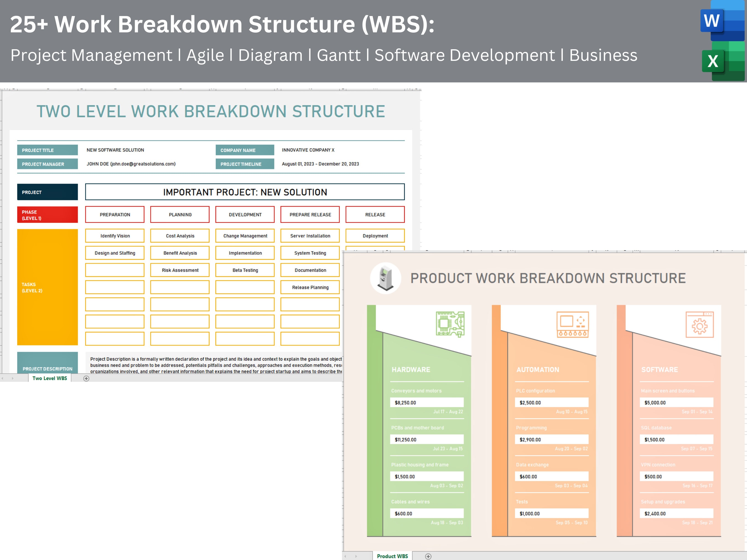
Task: Click the PREPARATION phase box
Action: point(115,214)
